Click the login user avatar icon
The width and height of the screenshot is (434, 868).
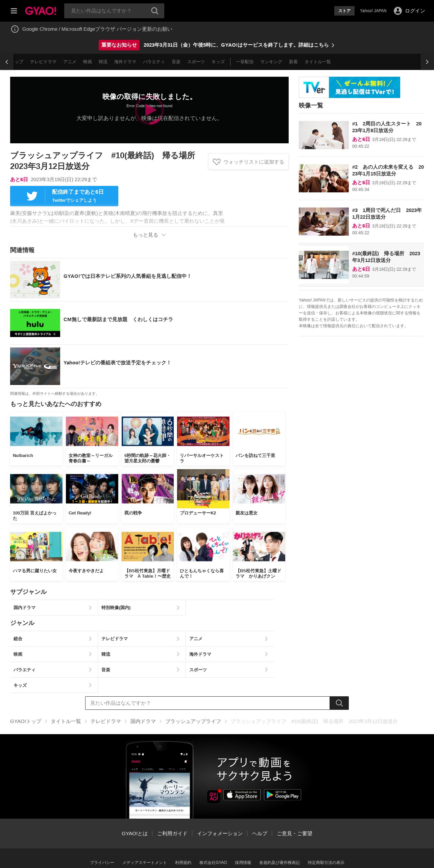[398, 11]
